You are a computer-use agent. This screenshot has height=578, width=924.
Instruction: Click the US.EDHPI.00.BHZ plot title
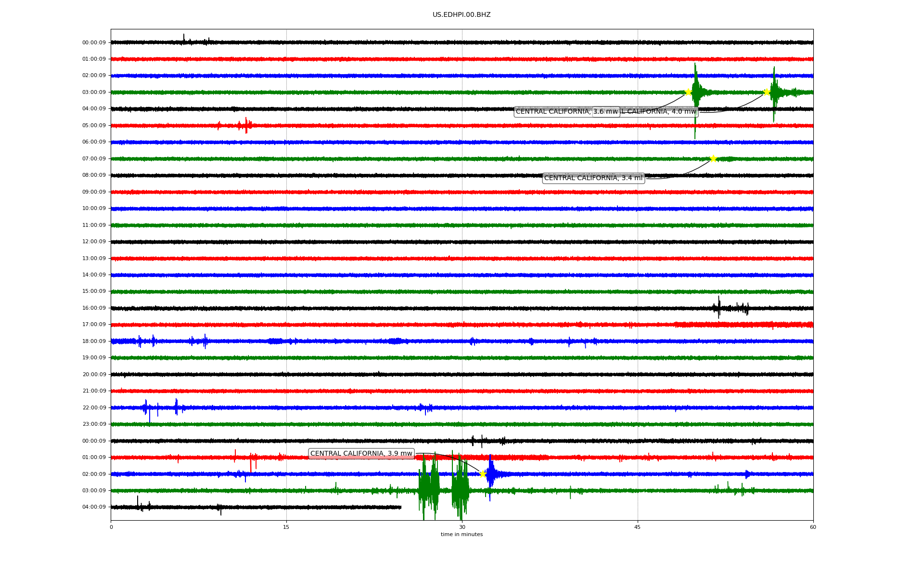(x=461, y=15)
